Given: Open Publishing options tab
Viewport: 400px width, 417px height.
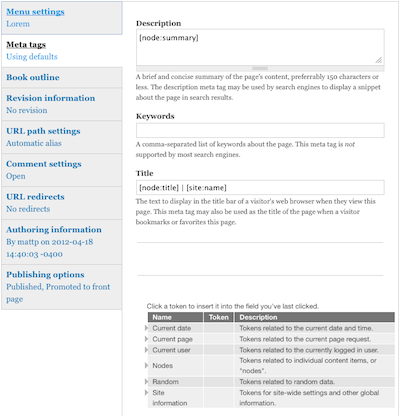Looking at the screenshot, I should click(x=45, y=275).
